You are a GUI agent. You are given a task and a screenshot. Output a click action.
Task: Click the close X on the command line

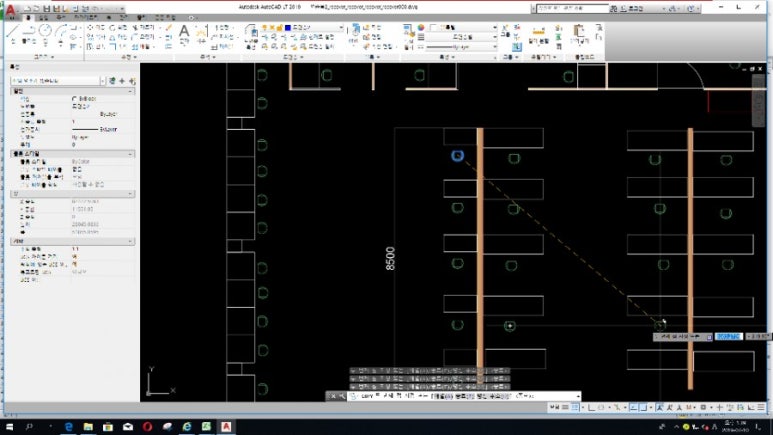coord(333,396)
